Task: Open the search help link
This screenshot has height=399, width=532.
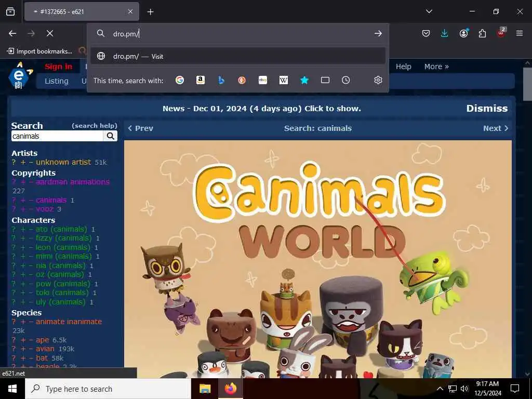Action: (x=95, y=126)
